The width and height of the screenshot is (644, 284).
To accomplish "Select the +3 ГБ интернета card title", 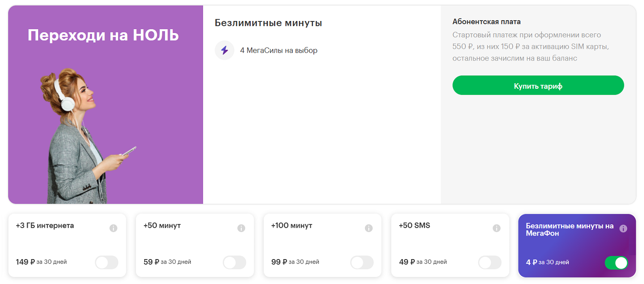I will click(45, 226).
